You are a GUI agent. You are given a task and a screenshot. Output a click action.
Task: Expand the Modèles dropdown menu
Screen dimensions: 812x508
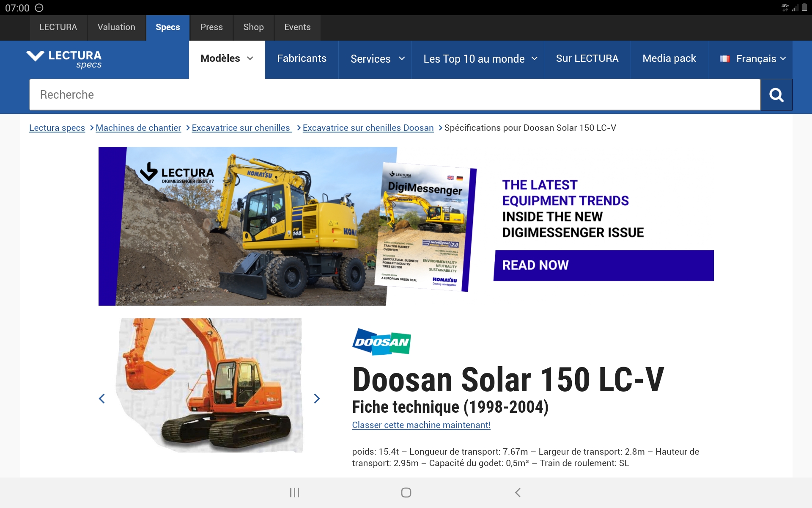pos(227,59)
